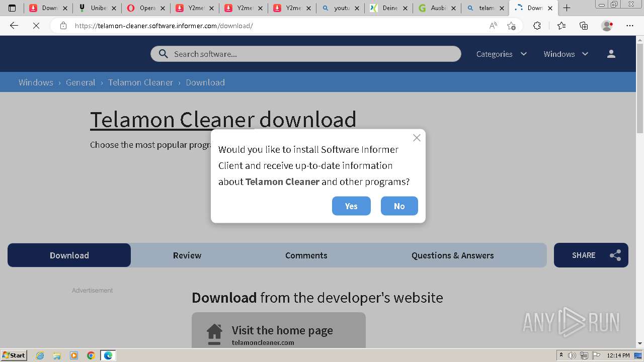Click the home icon beside Visit the home page
This screenshot has width=644, height=362.
coord(214,334)
